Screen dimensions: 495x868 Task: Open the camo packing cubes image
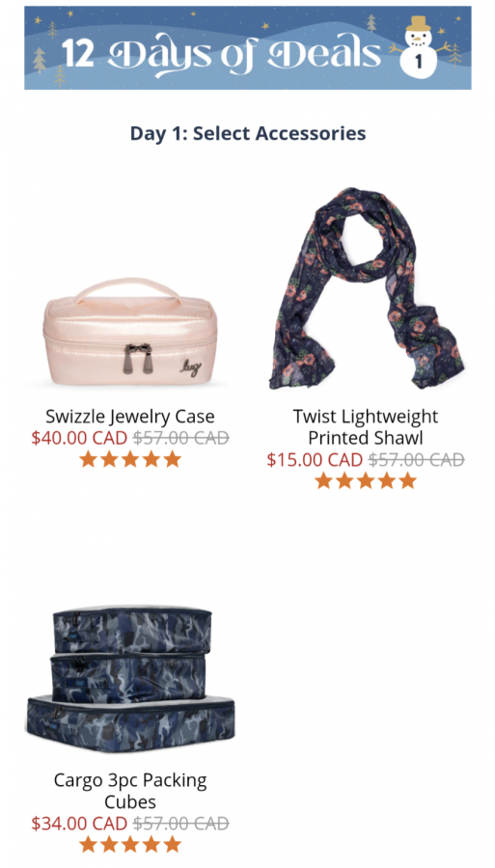pyautogui.click(x=130, y=679)
